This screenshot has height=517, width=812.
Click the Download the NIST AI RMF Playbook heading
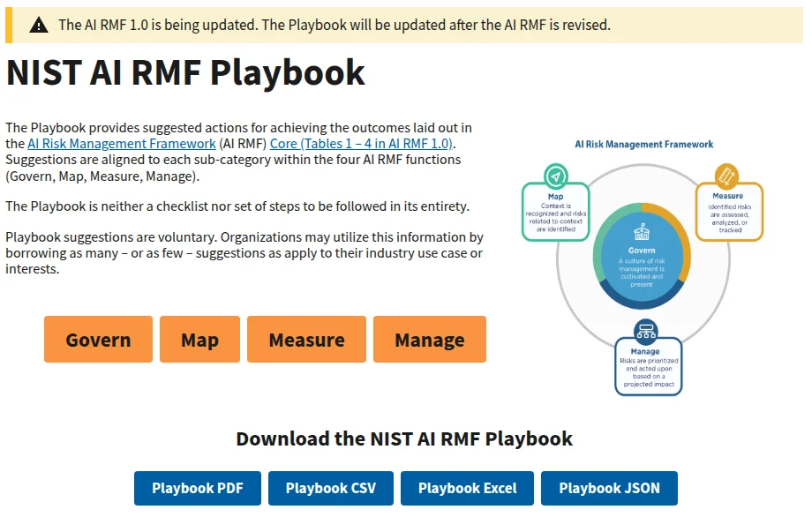tap(404, 438)
